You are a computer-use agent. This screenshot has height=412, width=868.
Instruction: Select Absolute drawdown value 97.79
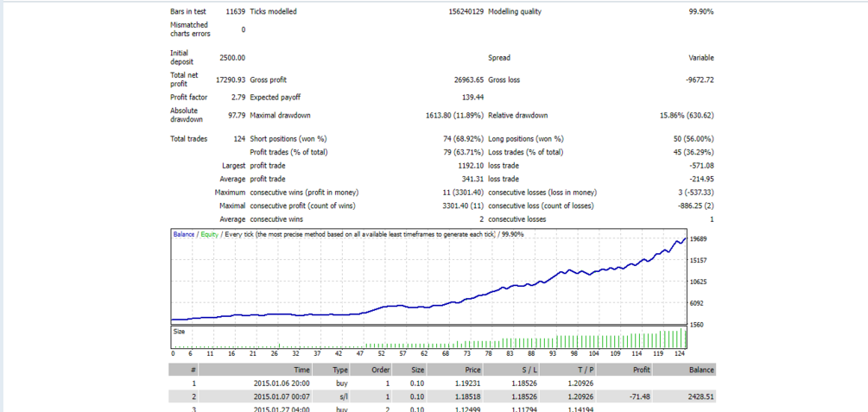pos(237,115)
